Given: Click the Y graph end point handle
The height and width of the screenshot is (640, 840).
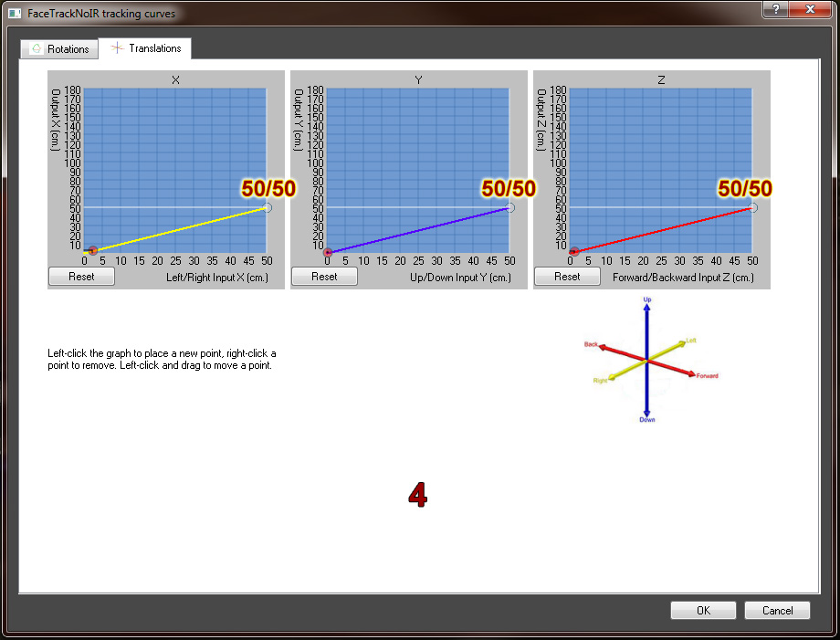Looking at the screenshot, I should click(510, 207).
